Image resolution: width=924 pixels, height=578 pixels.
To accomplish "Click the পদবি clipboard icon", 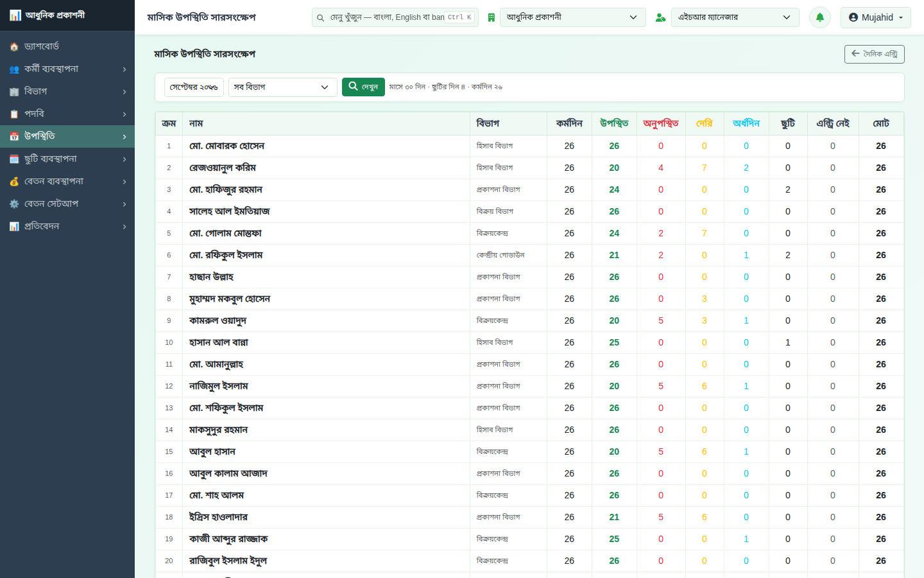I will pos(14,114).
